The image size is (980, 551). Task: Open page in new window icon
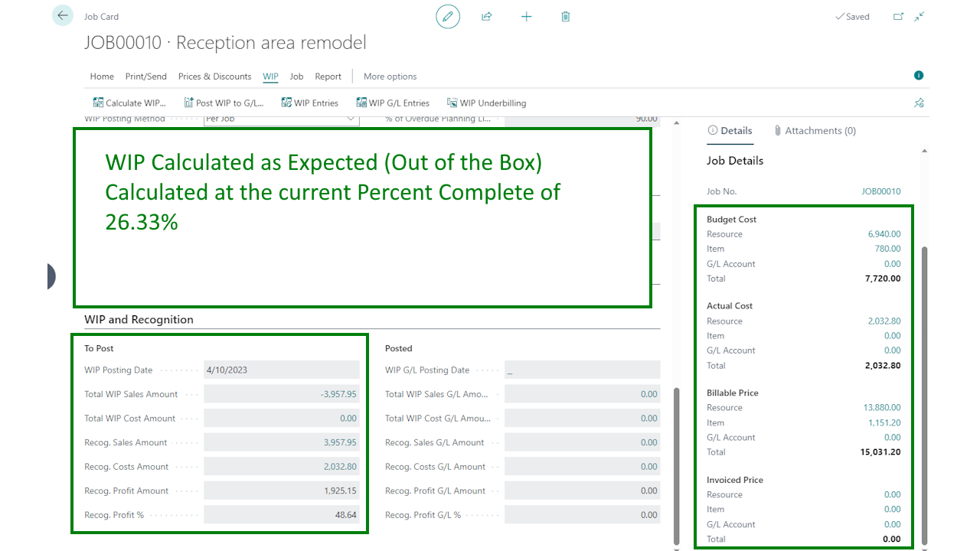[898, 16]
